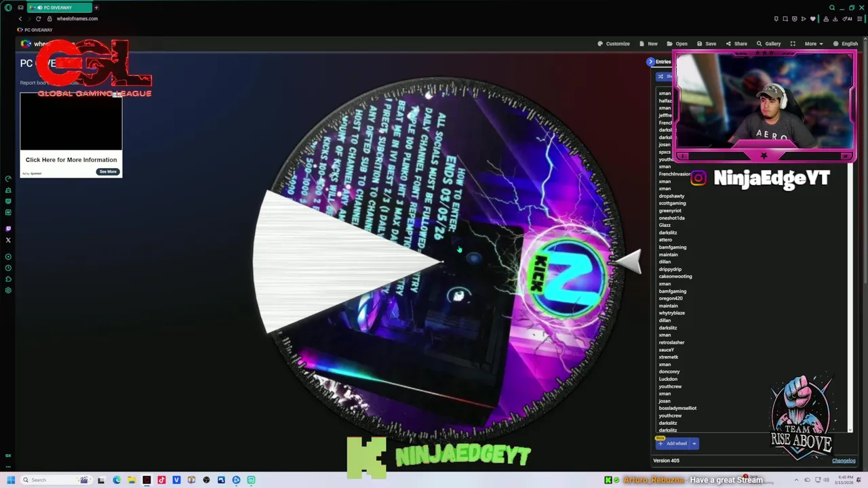Screen dimensions: 868x488
Task: Open Twitch in browser sidebar
Action: click(x=8, y=229)
